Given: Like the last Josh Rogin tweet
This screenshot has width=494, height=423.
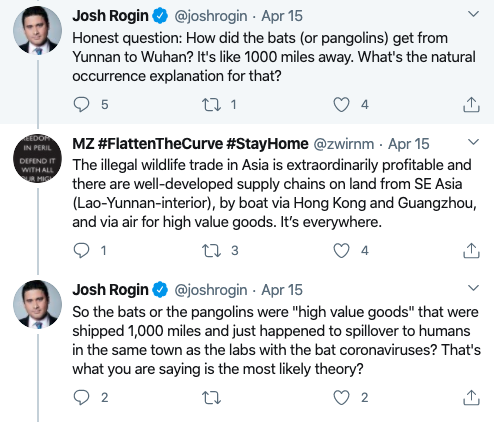Looking at the screenshot, I should pos(341,398).
